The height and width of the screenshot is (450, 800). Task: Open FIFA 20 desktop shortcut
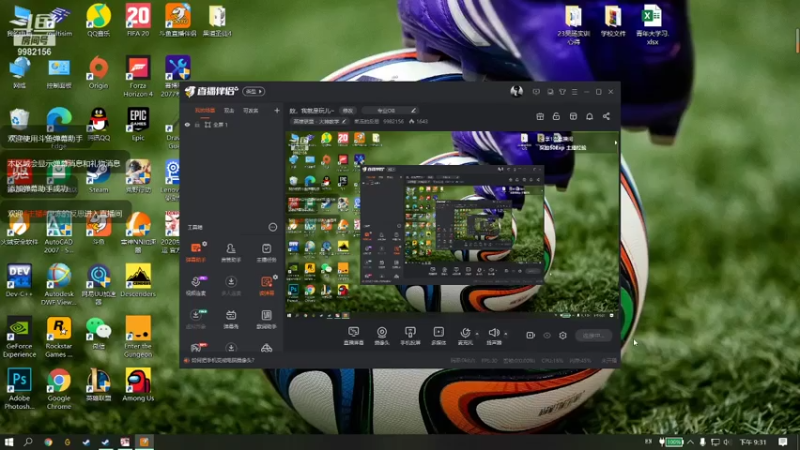click(138, 20)
